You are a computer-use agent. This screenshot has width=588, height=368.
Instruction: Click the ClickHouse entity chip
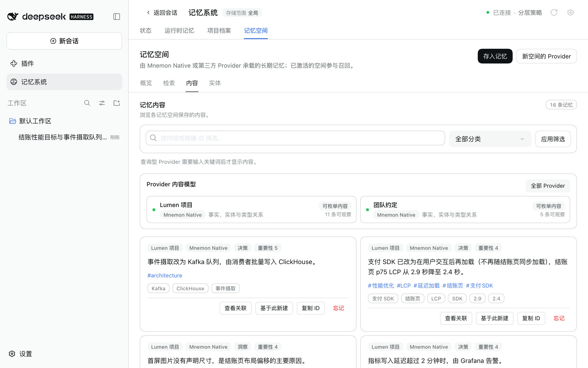coord(190,288)
